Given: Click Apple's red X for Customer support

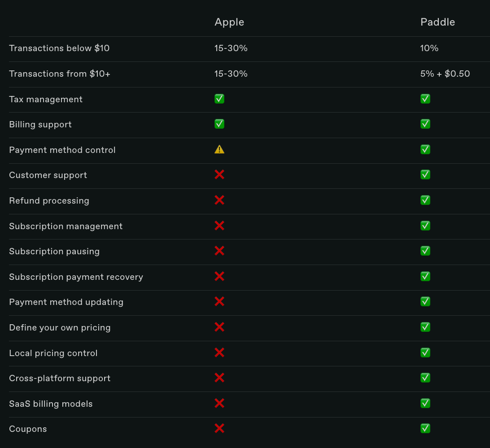Looking at the screenshot, I should point(219,174).
